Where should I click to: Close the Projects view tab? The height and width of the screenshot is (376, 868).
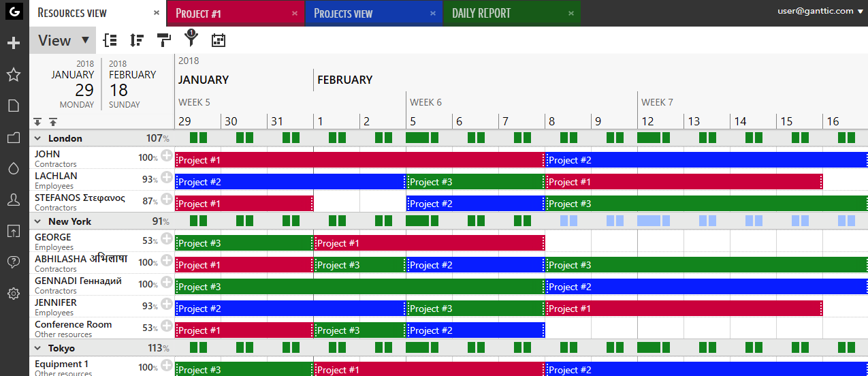[433, 13]
